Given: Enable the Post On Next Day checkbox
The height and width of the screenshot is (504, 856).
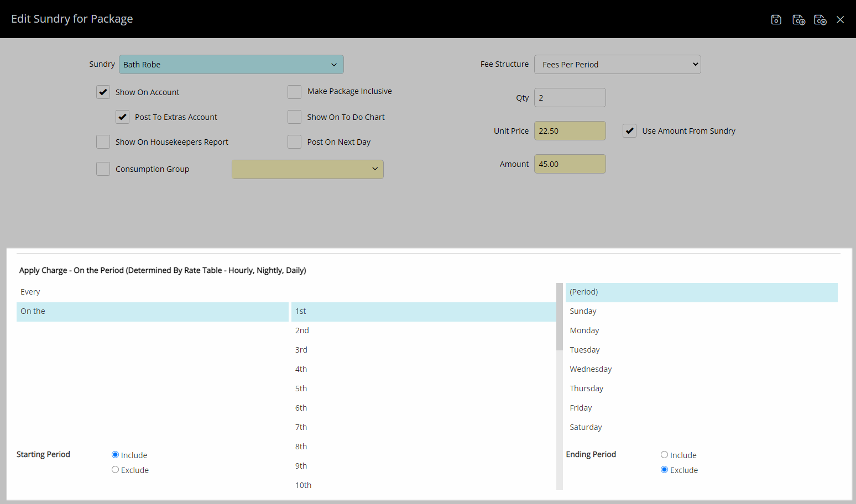Looking at the screenshot, I should tap(295, 142).
